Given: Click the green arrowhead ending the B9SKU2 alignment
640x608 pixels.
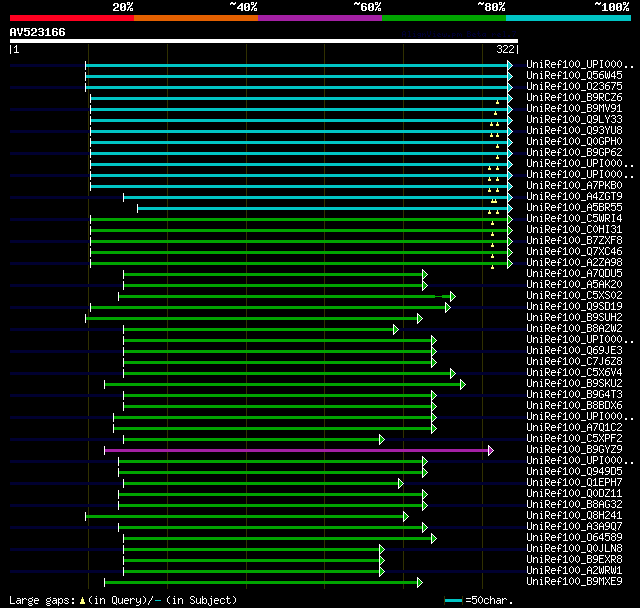Looking at the screenshot, I should point(462,384).
